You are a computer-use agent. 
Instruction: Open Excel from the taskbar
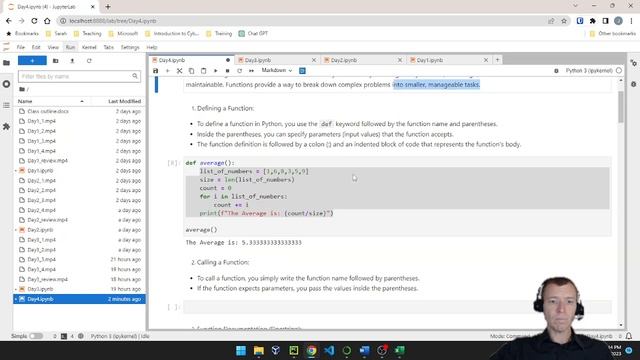click(x=400, y=350)
